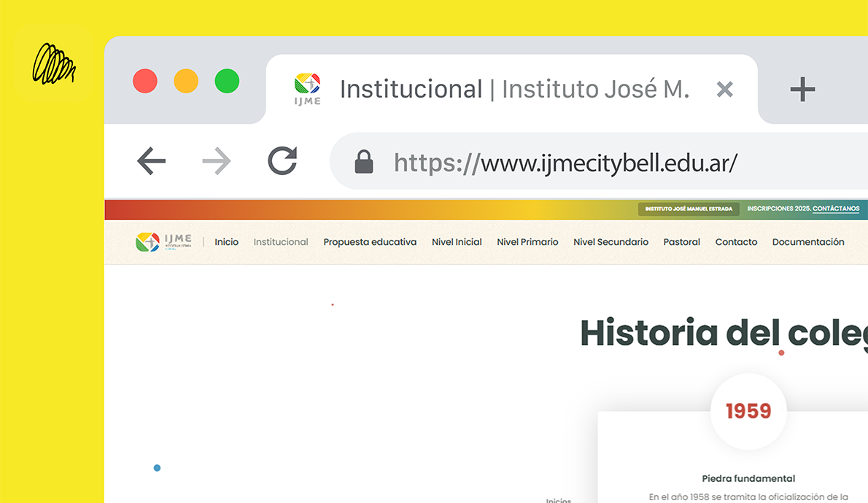Screen dimensions: 868x503
Task: Click the browser back arrow
Action: tap(151, 161)
